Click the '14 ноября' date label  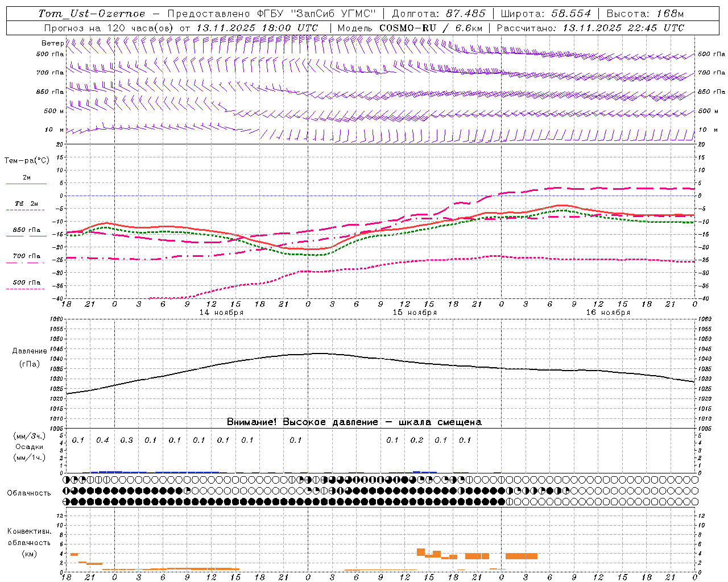221,312
